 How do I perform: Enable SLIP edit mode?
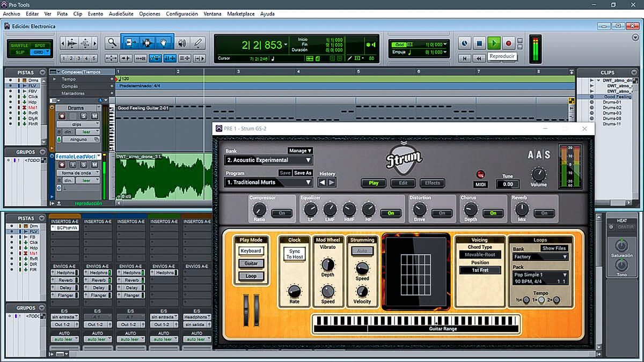[19, 52]
